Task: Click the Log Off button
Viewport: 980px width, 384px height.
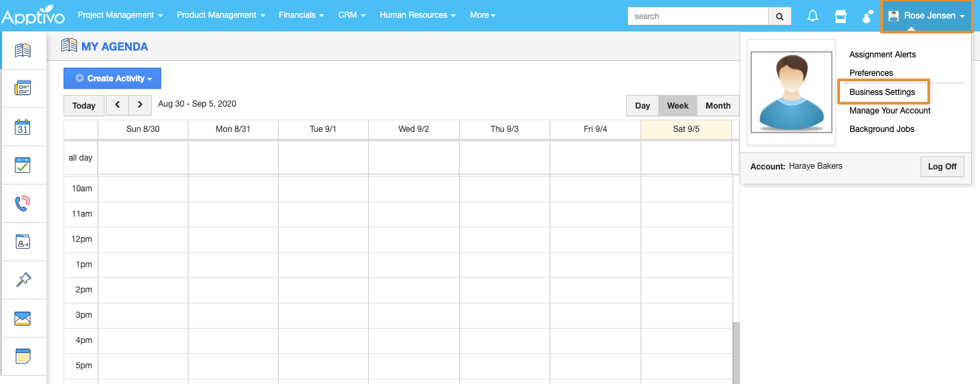Action: point(942,167)
